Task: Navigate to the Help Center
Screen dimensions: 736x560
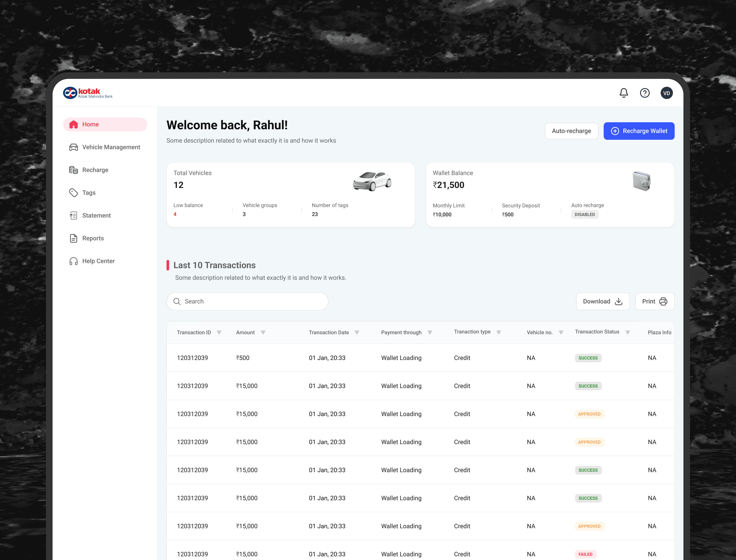Action: point(98,261)
